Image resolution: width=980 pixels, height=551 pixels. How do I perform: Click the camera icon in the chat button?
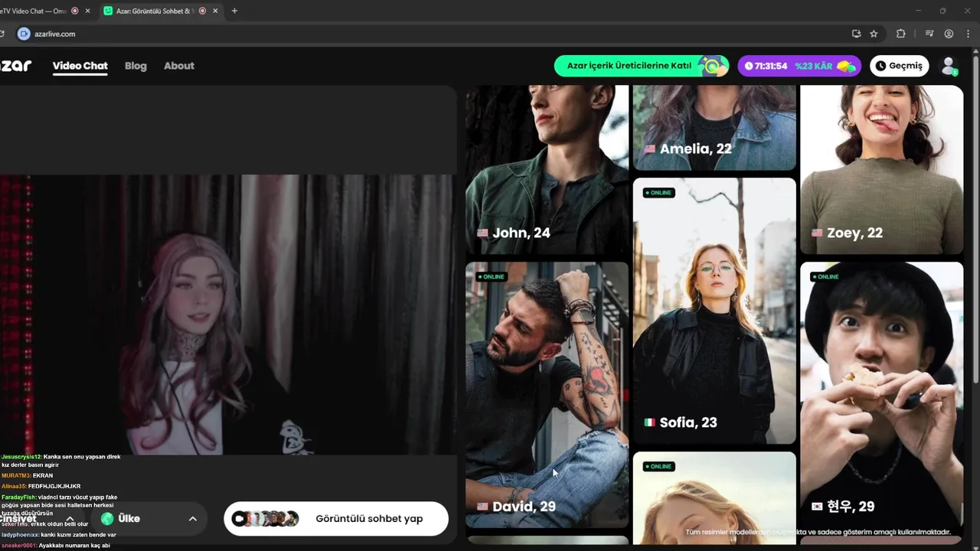[239, 519]
